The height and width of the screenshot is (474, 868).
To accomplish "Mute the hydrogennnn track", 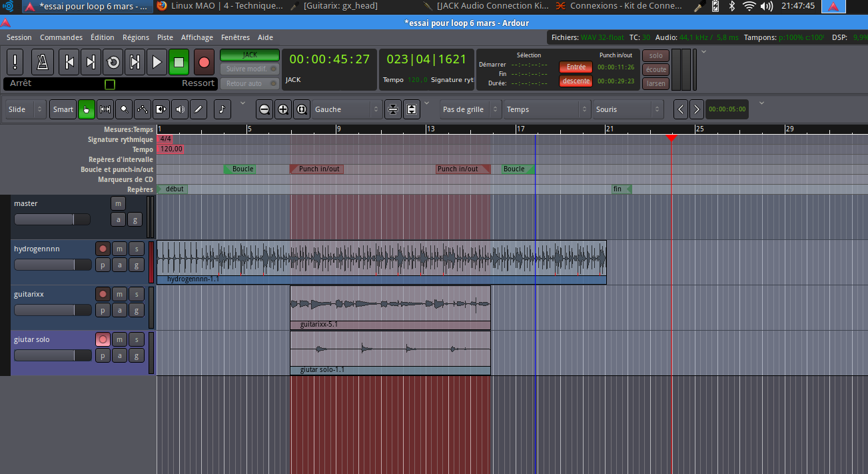I will (x=119, y=249).
